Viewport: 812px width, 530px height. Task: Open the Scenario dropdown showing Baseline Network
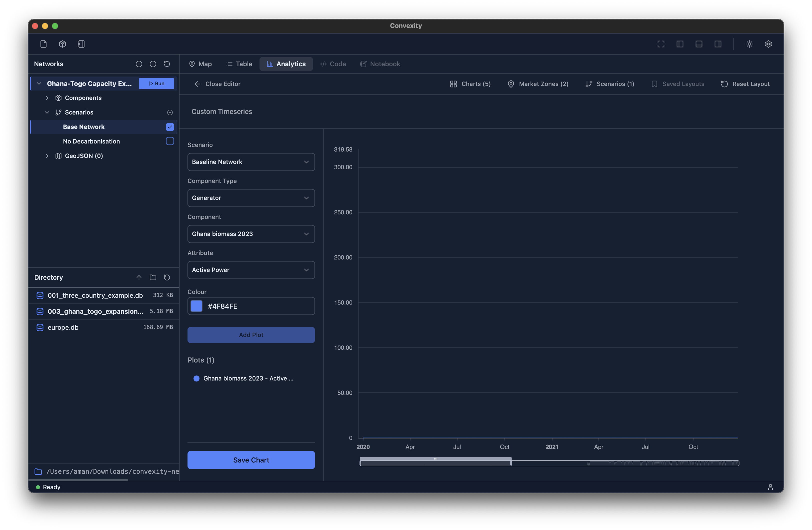pos(251,162)
